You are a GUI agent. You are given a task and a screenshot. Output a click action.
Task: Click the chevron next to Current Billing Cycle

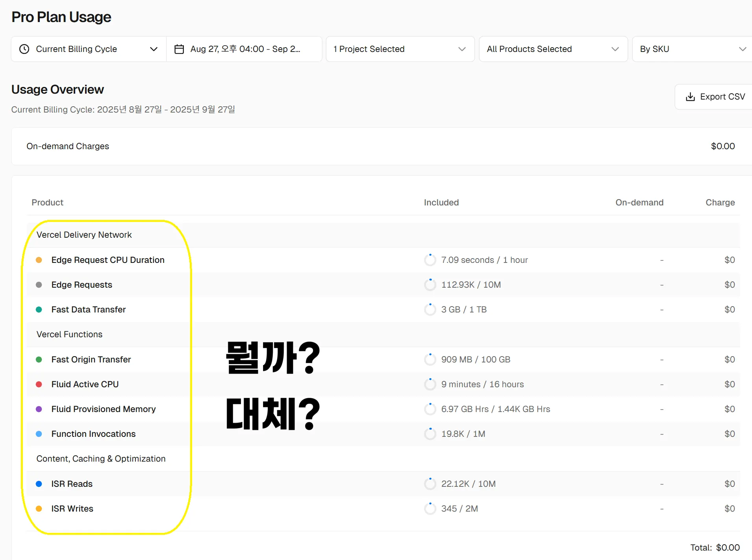154,49
